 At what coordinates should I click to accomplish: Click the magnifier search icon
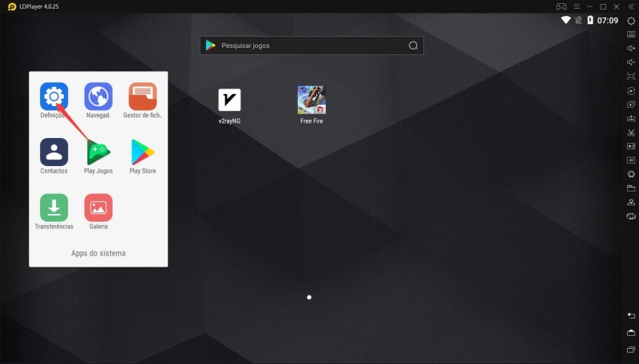click(413, 45)
